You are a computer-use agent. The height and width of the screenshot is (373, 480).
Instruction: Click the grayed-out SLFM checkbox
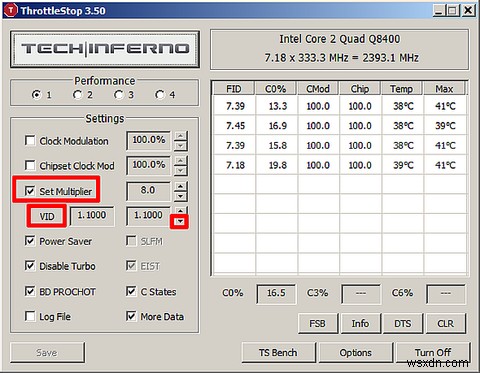pyautogui.click(x=131, y=241)
